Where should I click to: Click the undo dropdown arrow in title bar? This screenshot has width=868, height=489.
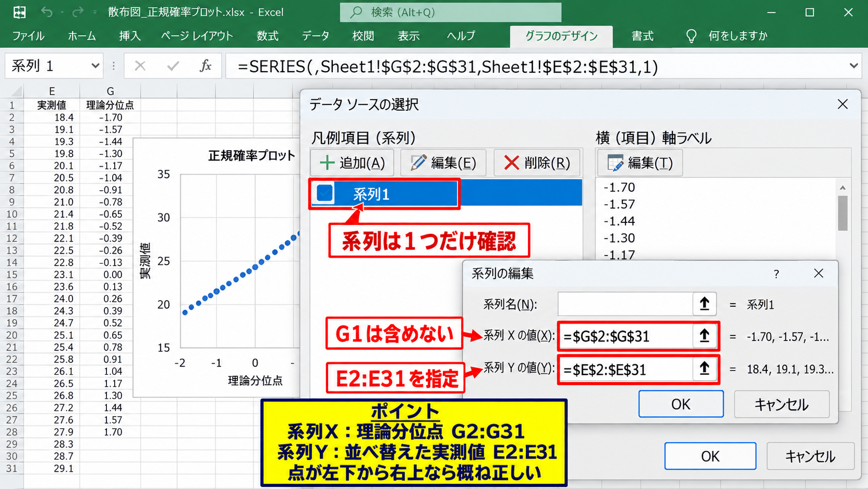pyautogui.click(x=62, y=12)
